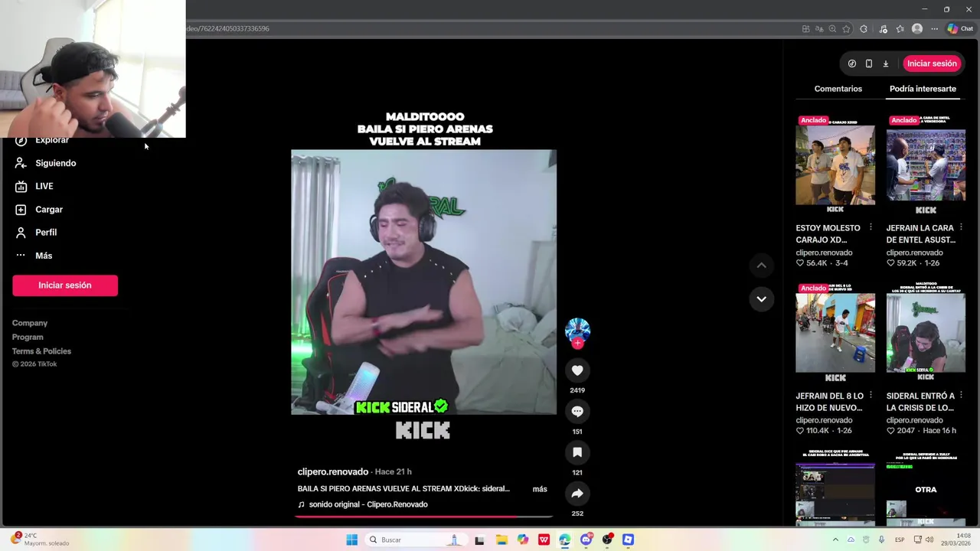The width and height of the screenshot is (980, 551).
Task: Open the browser profile avatar
Action: pyautogui.click(x=917, y=29)
